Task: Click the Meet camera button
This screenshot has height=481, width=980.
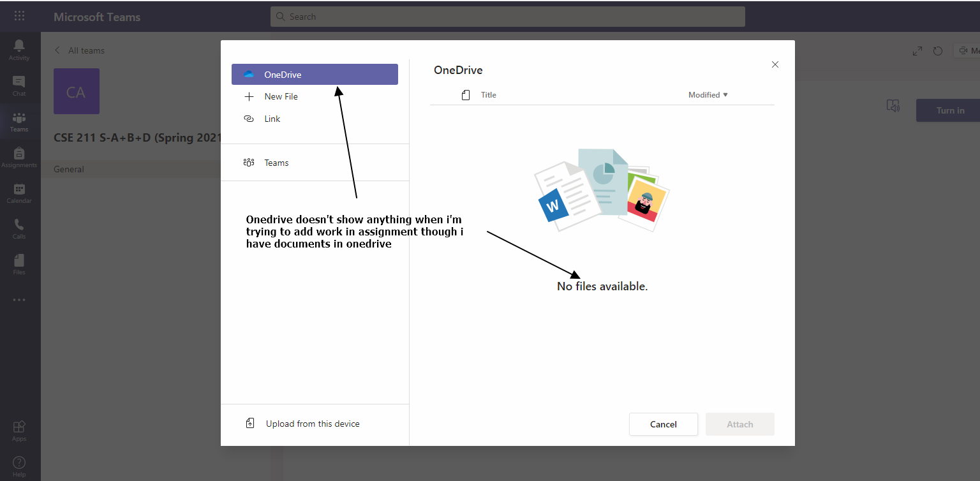Action: tap(967, 51)
